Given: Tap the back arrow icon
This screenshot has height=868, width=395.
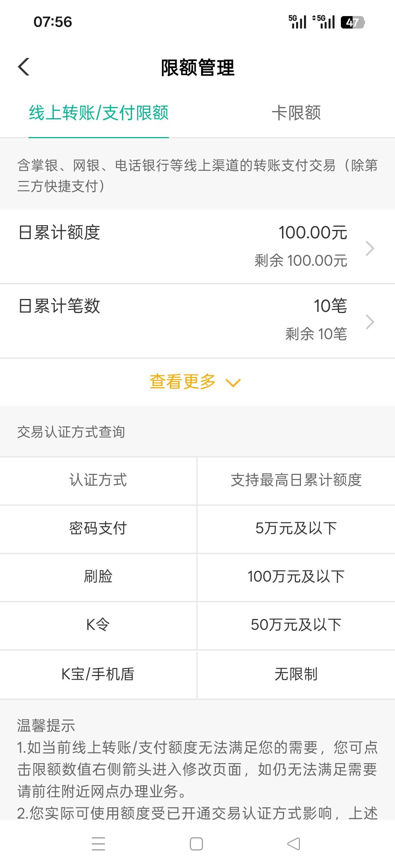Looking at the screenshot, I should (x=24, y=67).
